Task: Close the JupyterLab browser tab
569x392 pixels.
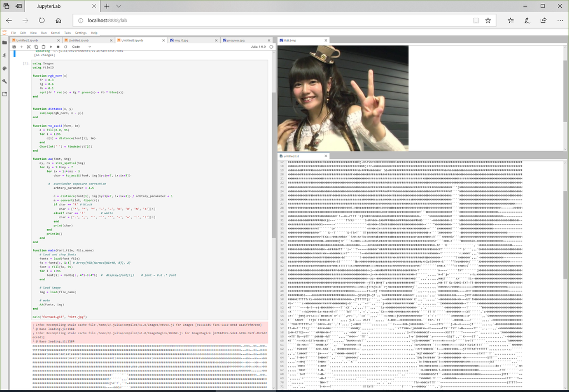Action: [94, 6]
